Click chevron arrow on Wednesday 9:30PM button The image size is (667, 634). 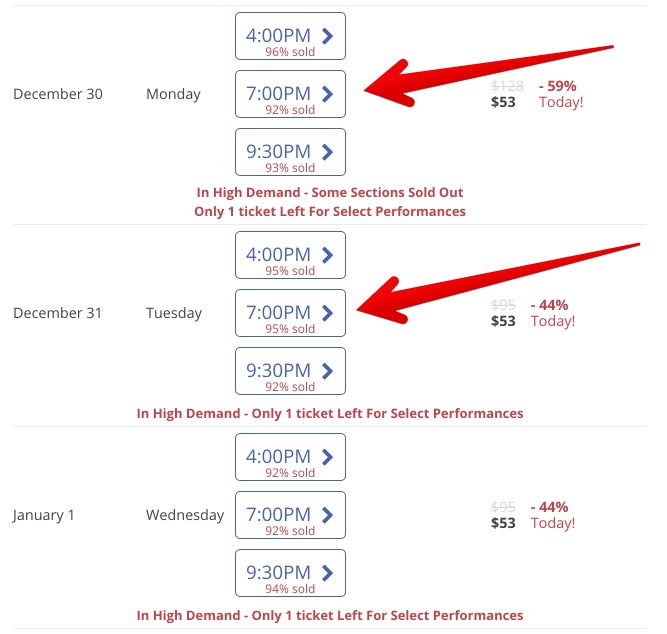tap(327, 573)
